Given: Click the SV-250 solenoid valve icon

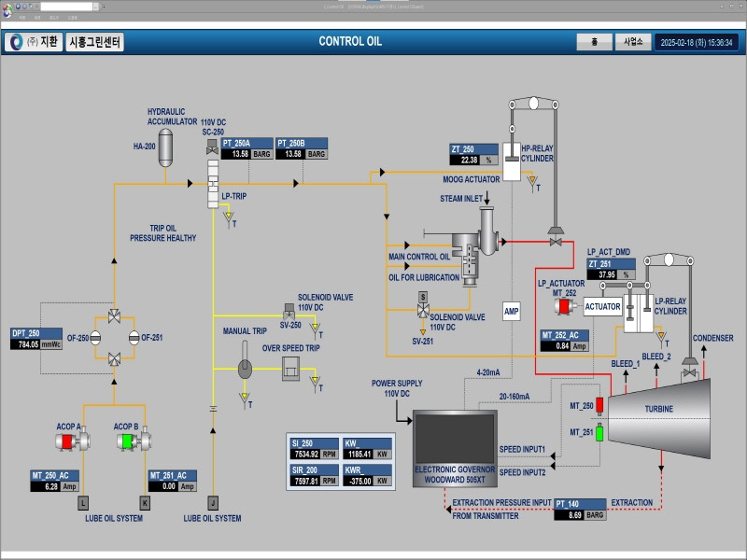Looking at the screenshot, I should click(x=289, y=312).
